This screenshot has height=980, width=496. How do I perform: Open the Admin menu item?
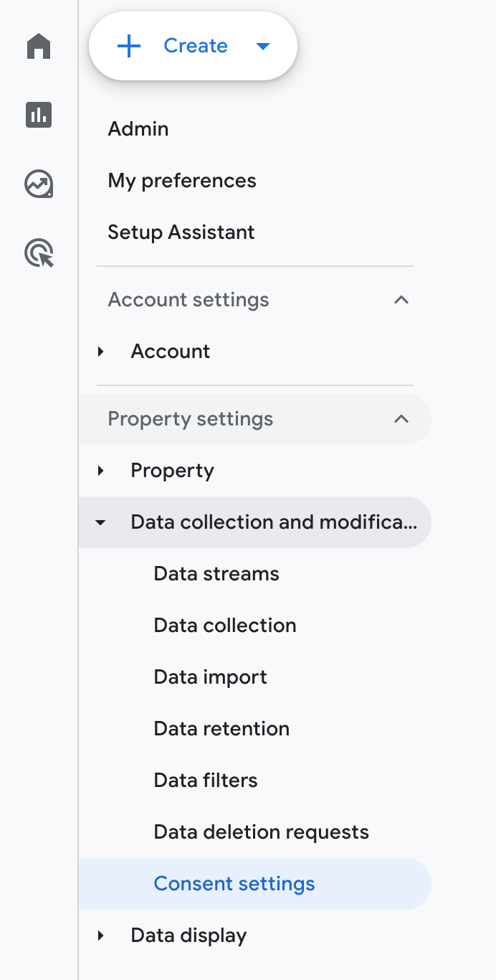pos(138,129)
